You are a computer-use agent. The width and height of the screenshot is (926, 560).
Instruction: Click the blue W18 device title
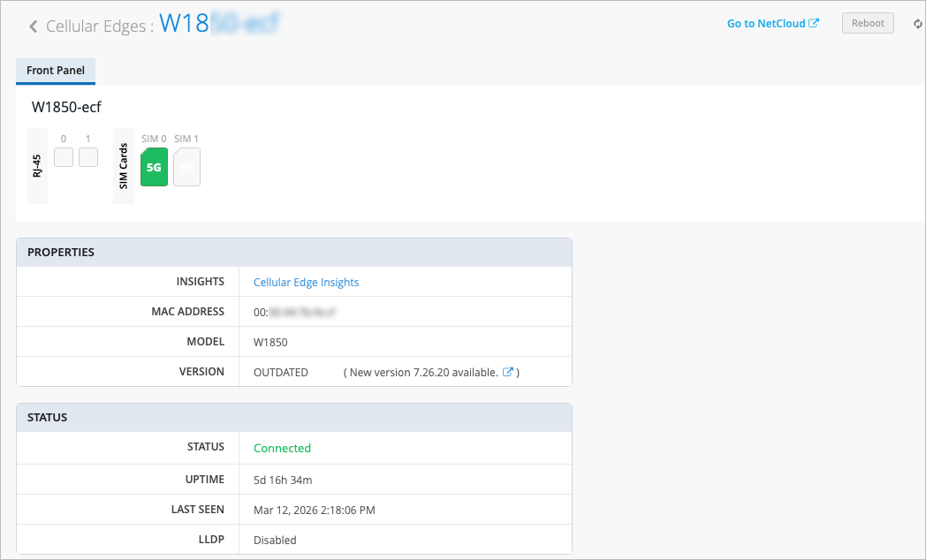[185, 24]
